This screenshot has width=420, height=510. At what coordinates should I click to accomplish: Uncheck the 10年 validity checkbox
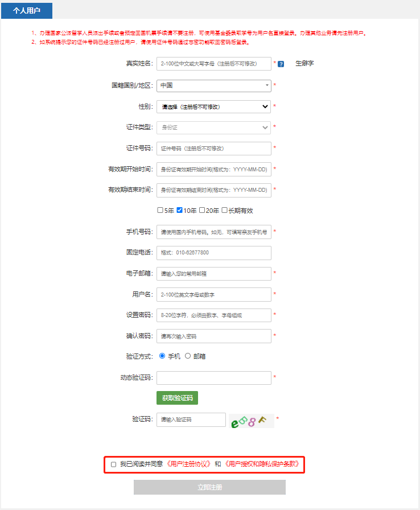point(180,210)
